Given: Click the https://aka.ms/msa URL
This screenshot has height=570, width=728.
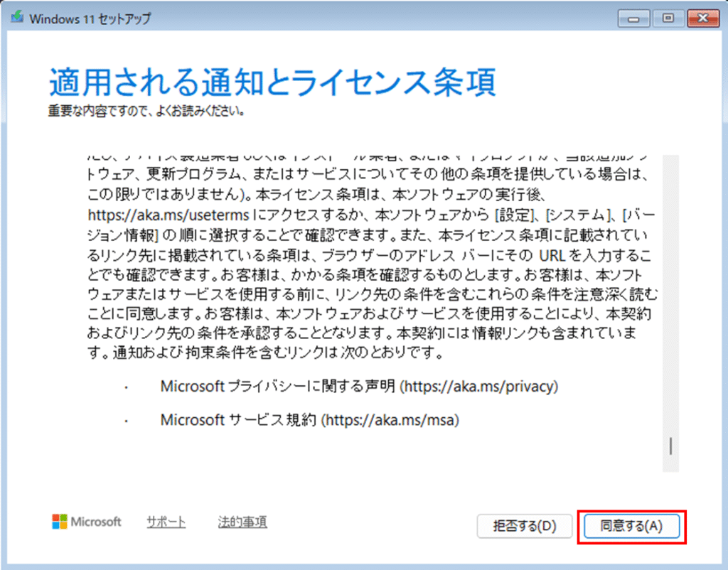Looking at the screenshot, I should [393, 420].
